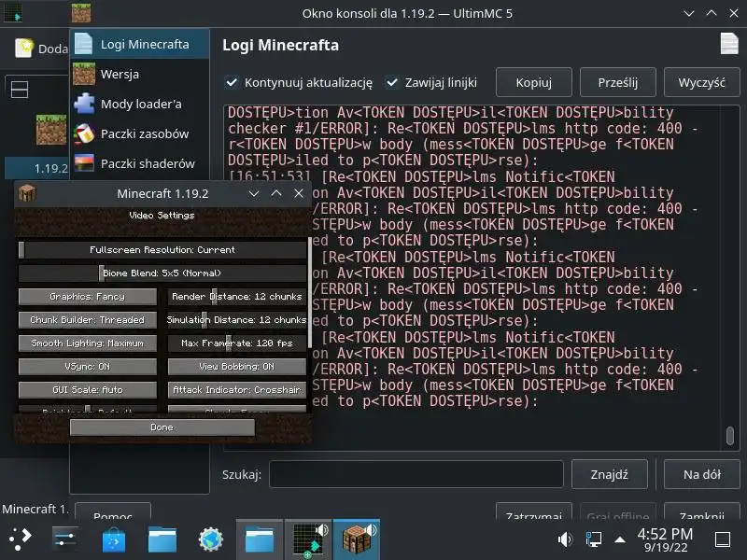The image size is (747, 560).
Task: Toggle Kontynuuj aktualizację checkbox
Action: tap(232, 82)
